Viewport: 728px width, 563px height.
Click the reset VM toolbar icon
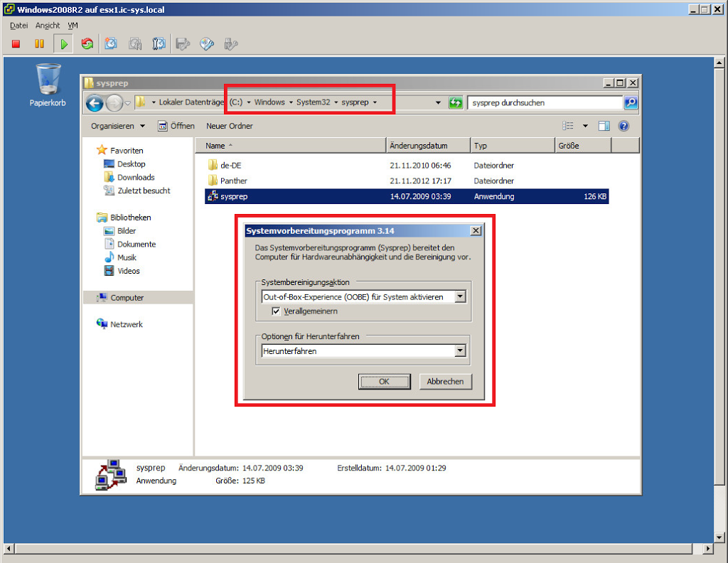(x=87, y=44)
